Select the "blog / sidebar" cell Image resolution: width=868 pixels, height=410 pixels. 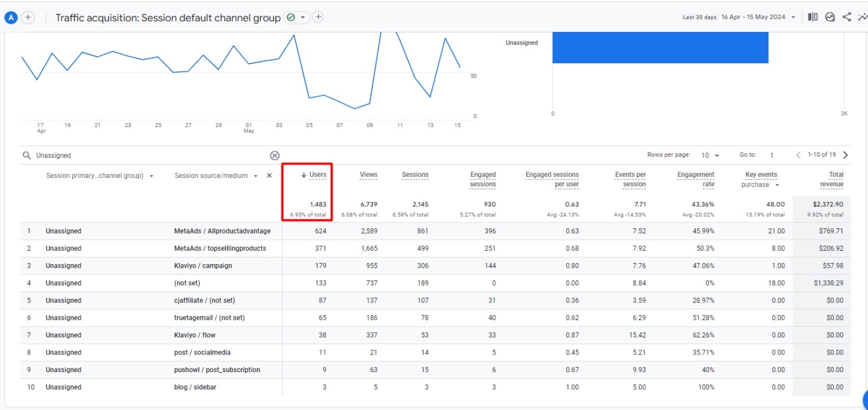point(195,387)
